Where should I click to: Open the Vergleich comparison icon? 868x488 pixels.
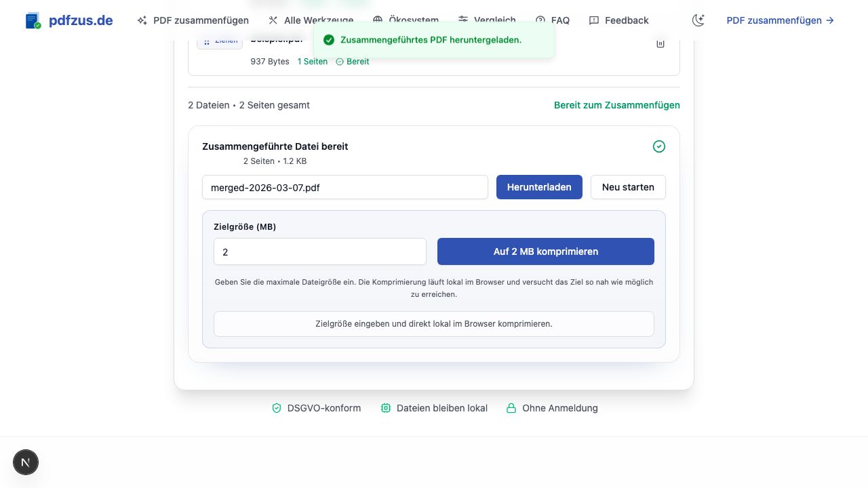click(462, 20)
